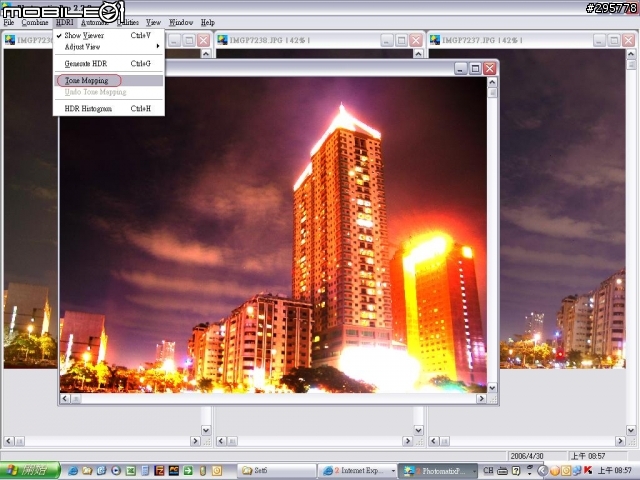Screen dimensions: 640x480
Task: Click the window icon of the leftmost image window
Action: tap(9, 40)
